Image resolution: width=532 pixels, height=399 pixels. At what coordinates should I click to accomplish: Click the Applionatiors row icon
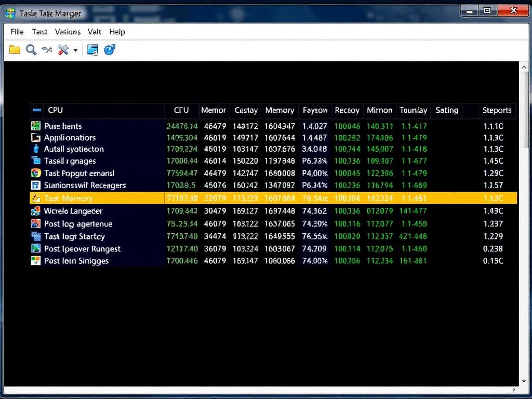36,137
